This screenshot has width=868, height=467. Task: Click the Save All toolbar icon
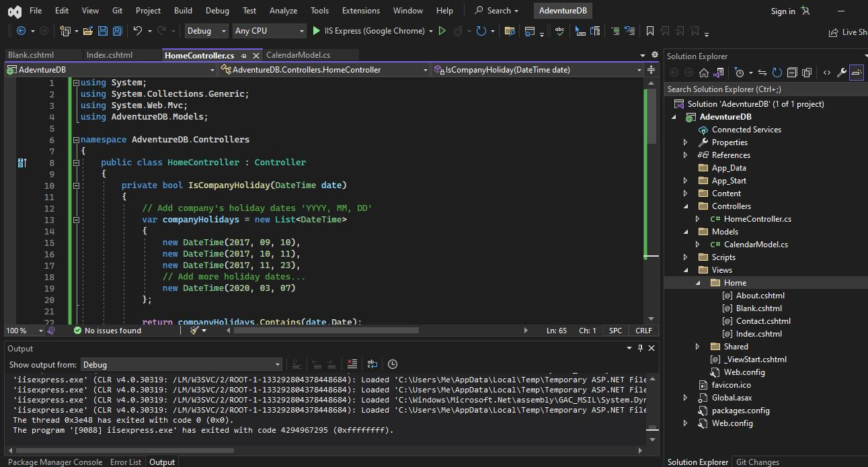(117, 31)
